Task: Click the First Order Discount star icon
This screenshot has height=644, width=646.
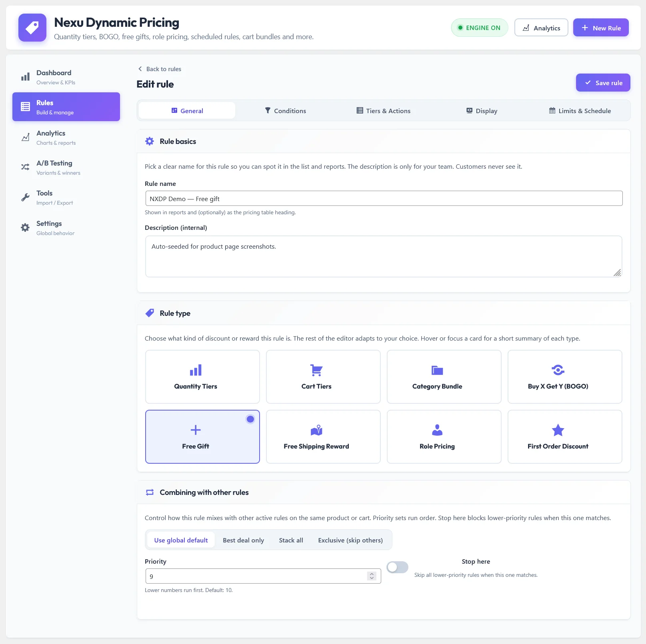Action: tap(558, 430)
